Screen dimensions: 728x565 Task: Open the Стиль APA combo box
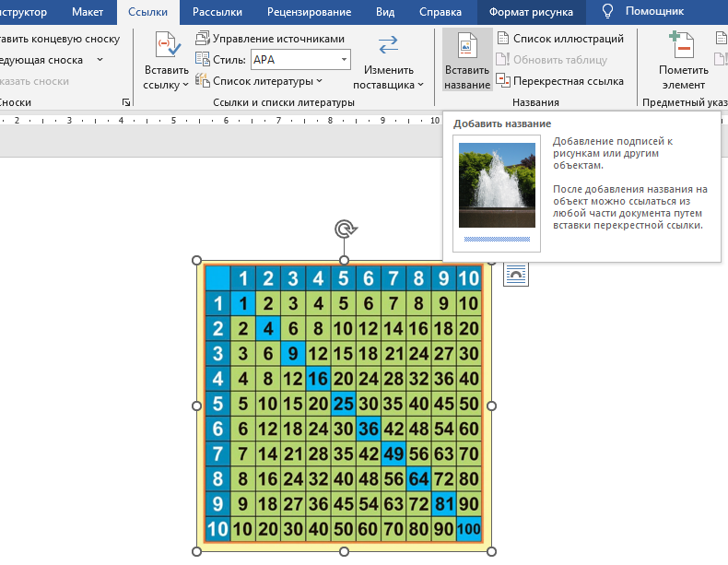pyautogui.click(x=299, y=60)
